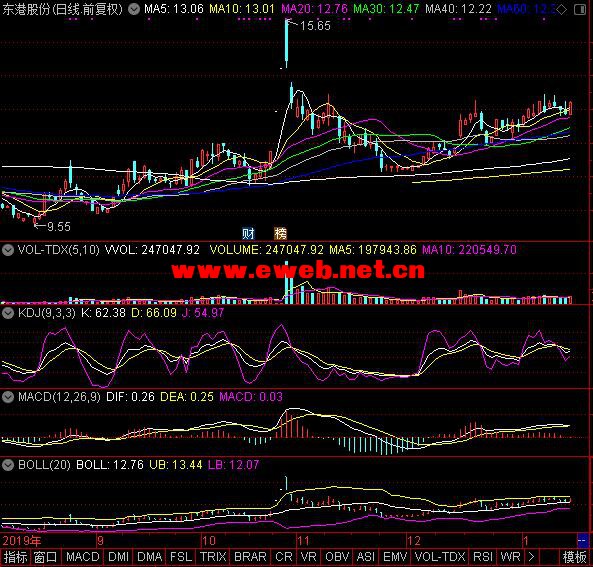Image resolution: width=593 pixels, height=567 pixels.
Task: Click the blue 财 marker icon
Action: click(x=248, y=234)
